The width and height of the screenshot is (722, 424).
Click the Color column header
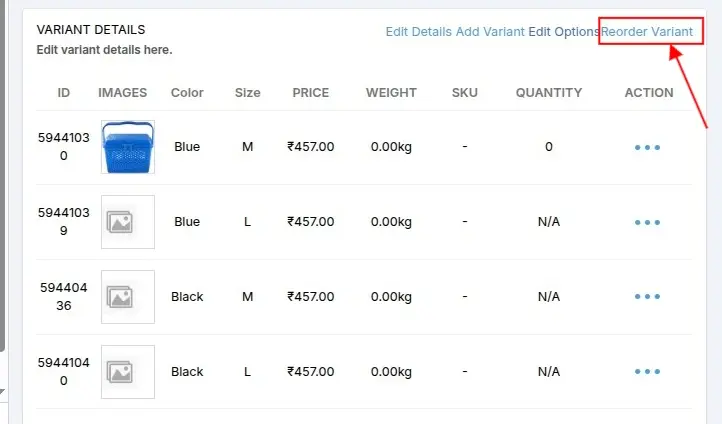click(187, 93)
